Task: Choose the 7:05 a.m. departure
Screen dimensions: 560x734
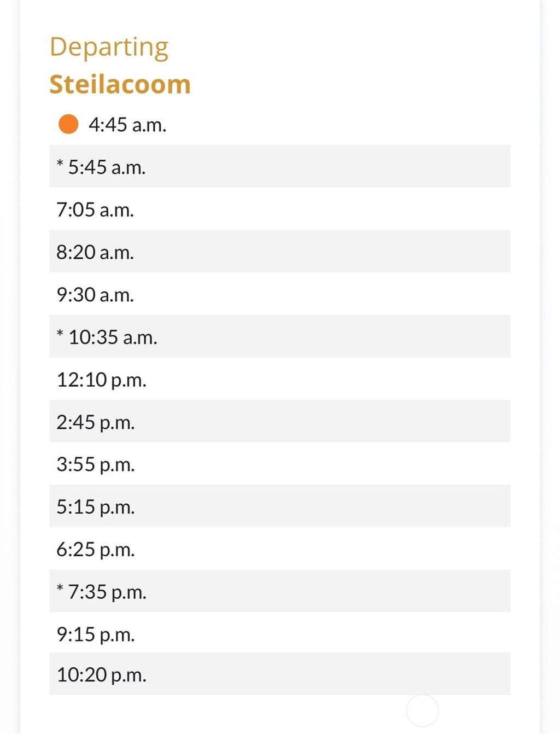Action: [95, 209]
